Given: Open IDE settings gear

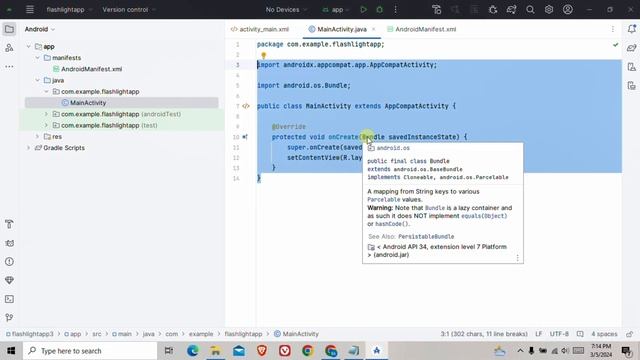Looking at the screenshot, I should pyautogui.click(x=549, y=9).
